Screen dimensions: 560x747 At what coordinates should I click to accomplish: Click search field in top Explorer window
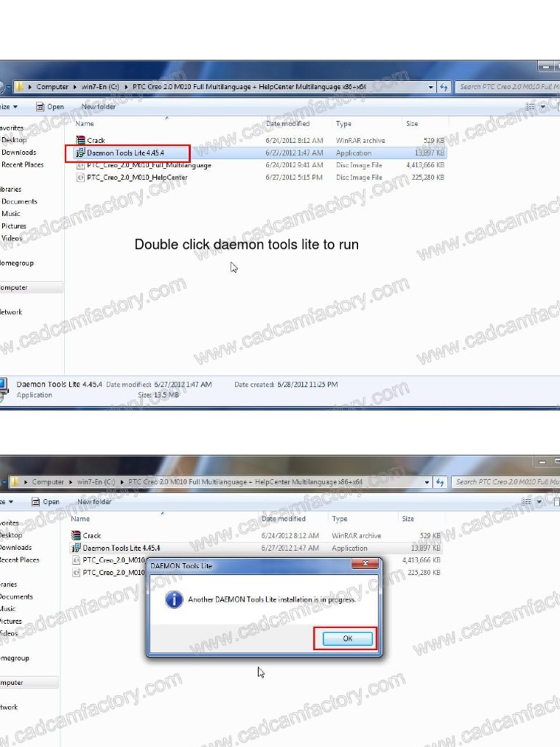pos(507,87)
